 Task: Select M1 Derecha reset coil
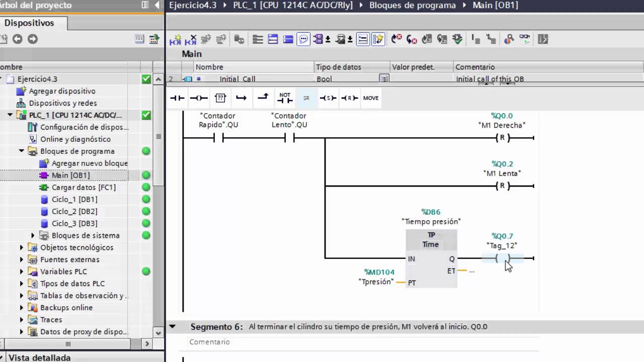[x=502, y=138]
